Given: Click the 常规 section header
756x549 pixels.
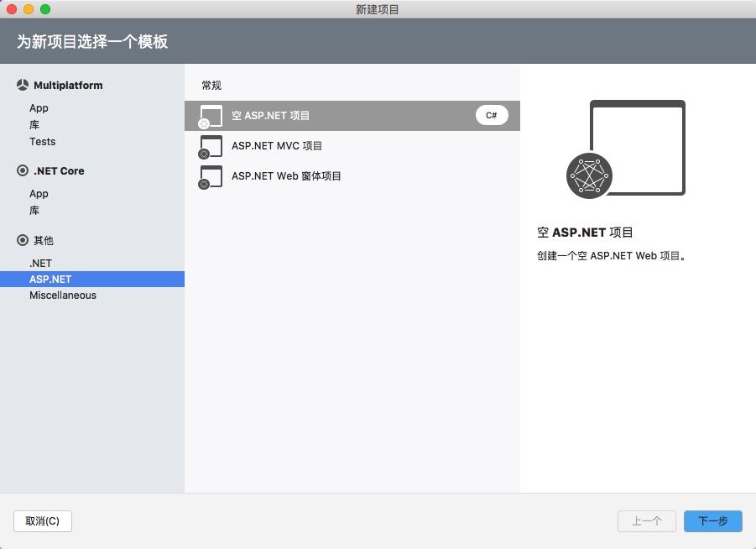Looking at the screenshot, I should coord(211,86).
